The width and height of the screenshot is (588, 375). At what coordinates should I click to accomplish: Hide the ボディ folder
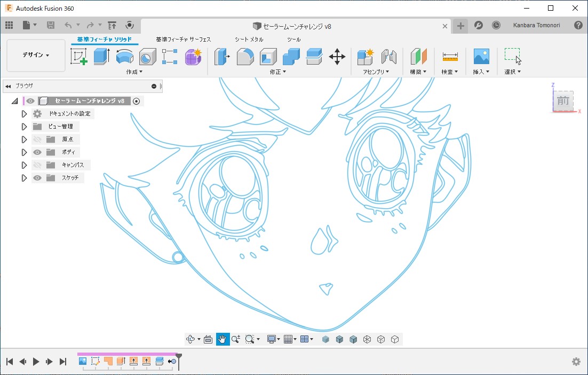pos(37,152)
